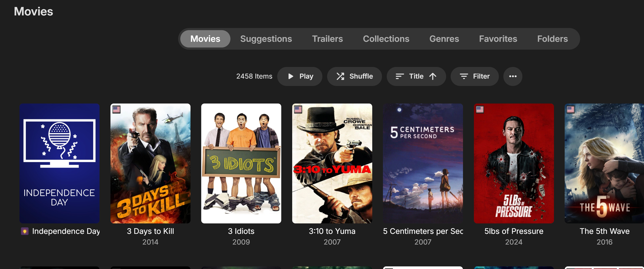The height and width of the screenshot is (269, 644).
Task: Open The 5th Wave poster
Action: [x=605, y=163]
